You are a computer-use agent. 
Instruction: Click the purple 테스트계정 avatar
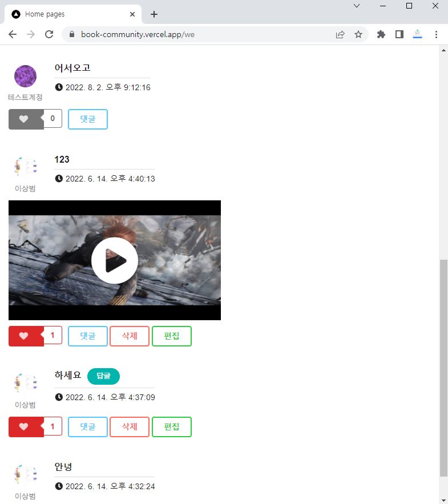(x=25, y=76)
